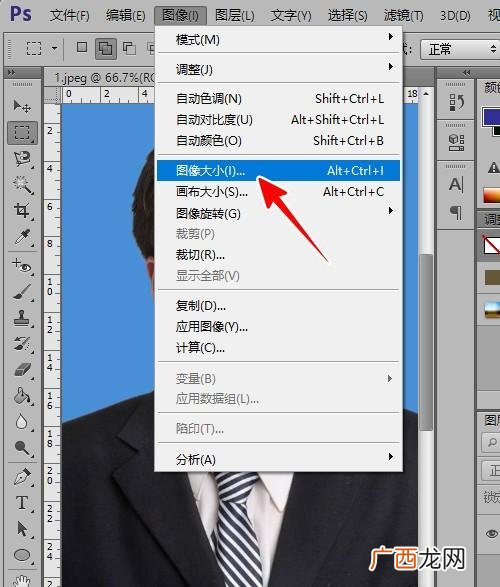Choose 自动色调(N) menu entry
This screenshot has width=500, height=587.
[x=278, y=98]
